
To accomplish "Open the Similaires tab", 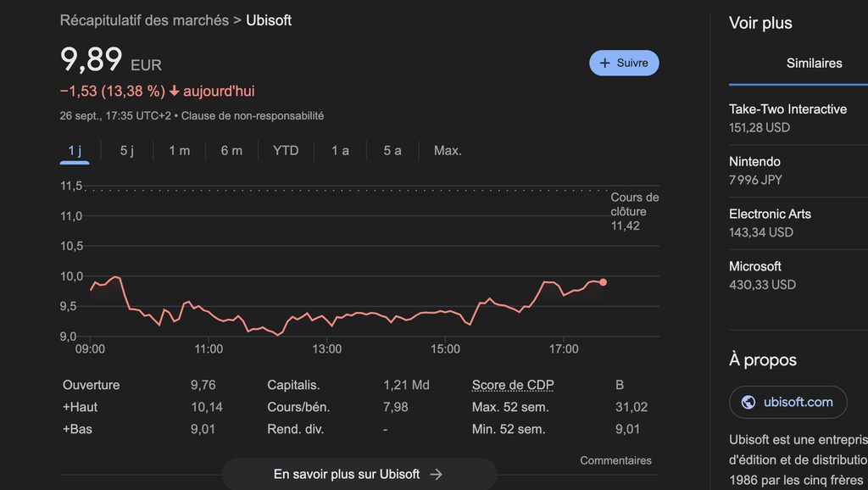I will 814,64.
